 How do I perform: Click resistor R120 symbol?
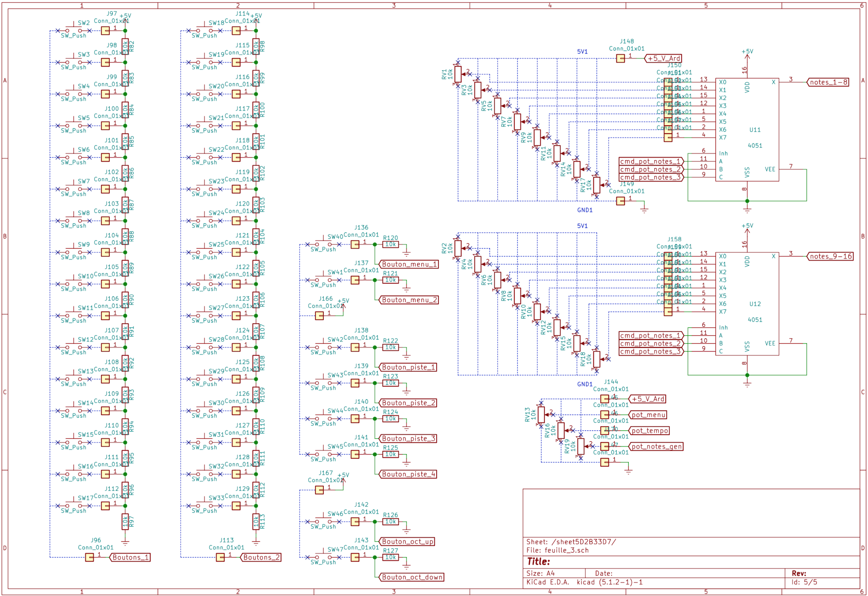coord(390,244)
